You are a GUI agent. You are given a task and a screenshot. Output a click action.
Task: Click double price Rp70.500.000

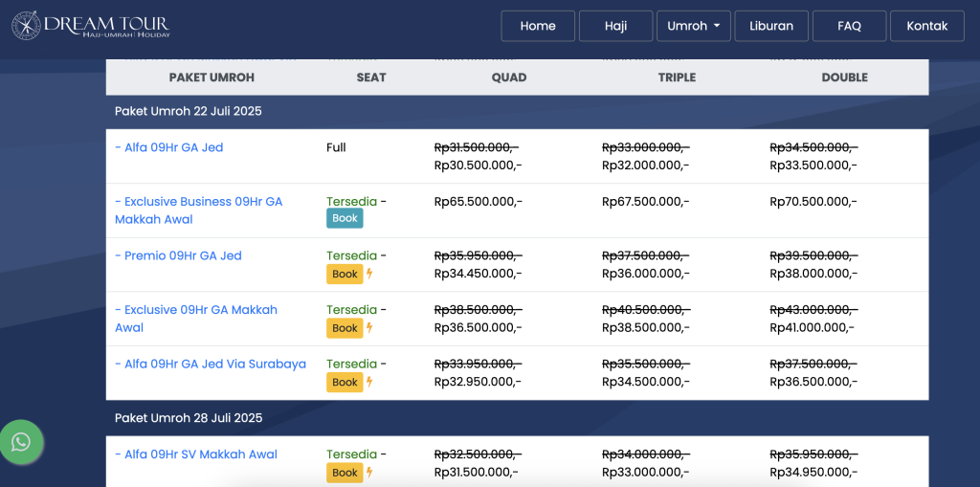point(813,201)
